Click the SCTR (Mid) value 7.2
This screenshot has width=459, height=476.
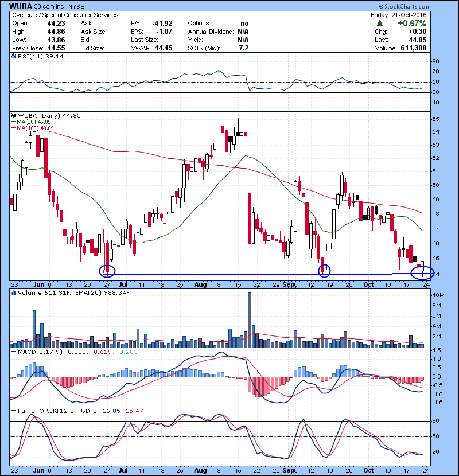pos(244,48)
